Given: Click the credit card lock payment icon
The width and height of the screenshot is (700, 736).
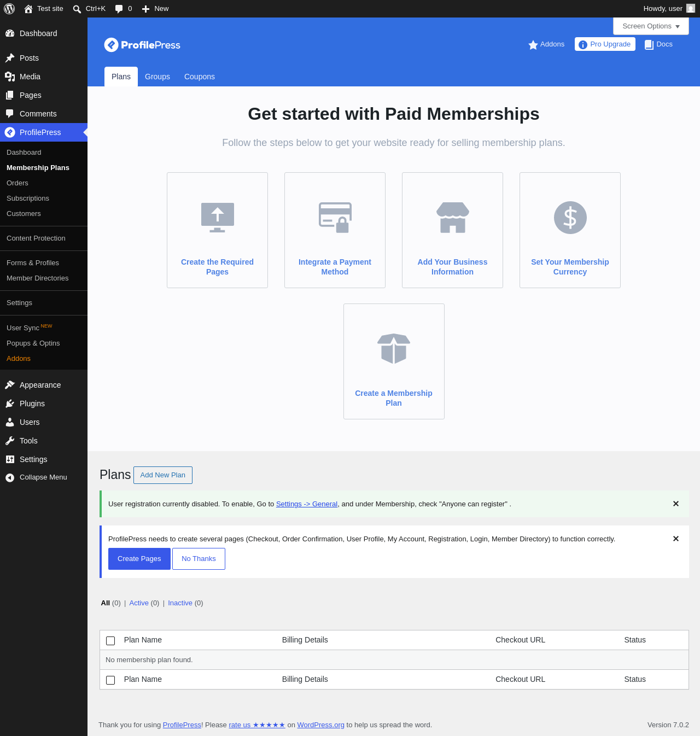Looking at the screenshot, I should coord(335,218).
